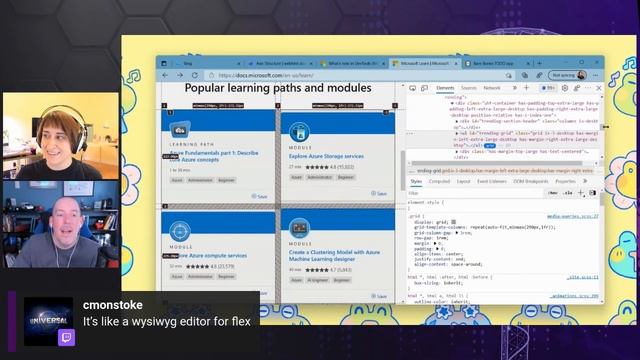This screenshot has width=640, height=360.
Task: Open the Computed pane tab
Action: coord(439,181)
